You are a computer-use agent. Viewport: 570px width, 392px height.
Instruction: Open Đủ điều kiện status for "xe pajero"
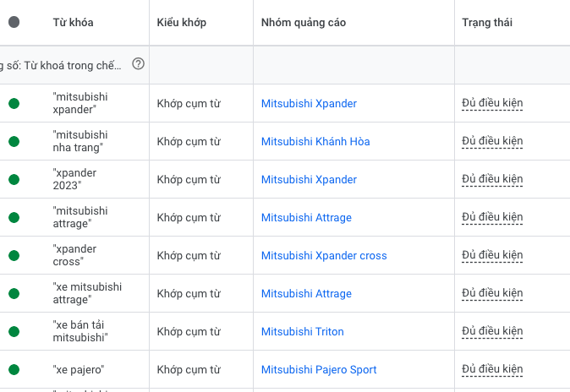pos(492,370)
